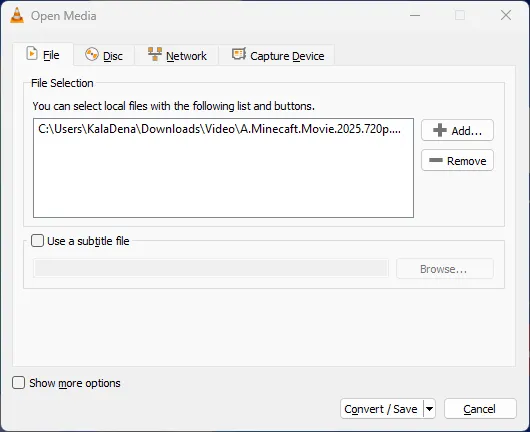Image resolution: width=530 pixels, height=432 pixels.
Task: Switch to the Network tab
Action: (177, 55)
